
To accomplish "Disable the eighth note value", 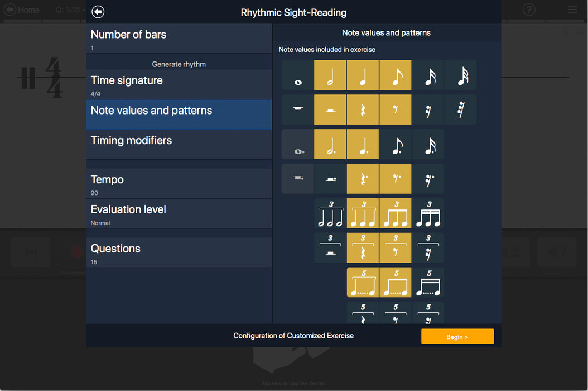I will tap(396, 75).
